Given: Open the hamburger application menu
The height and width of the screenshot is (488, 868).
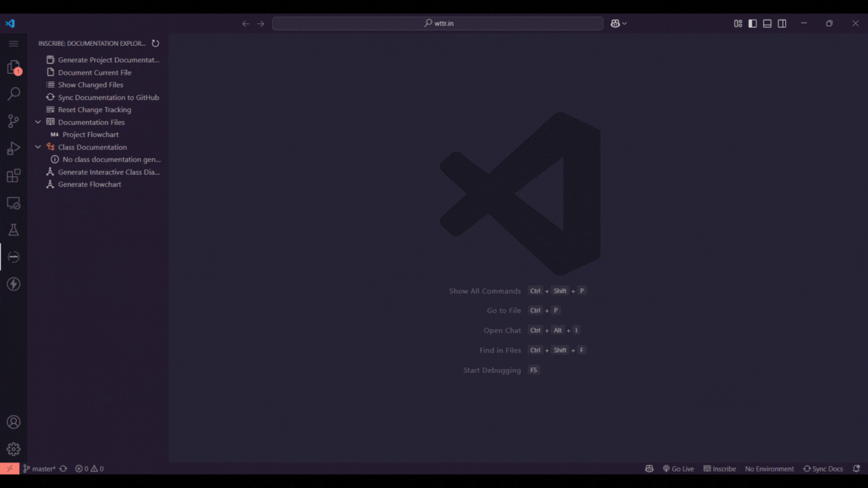Looking at the screenshot, I should (x=14, y=44).
